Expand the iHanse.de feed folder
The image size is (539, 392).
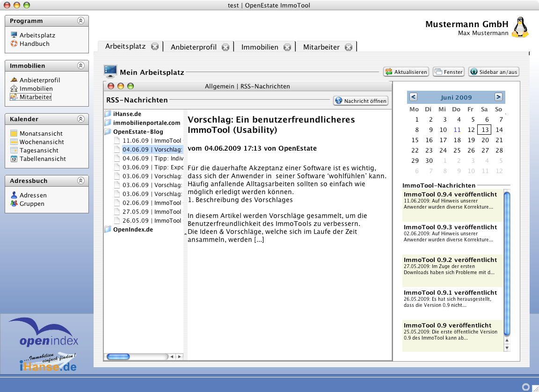[x=108, y=114]
